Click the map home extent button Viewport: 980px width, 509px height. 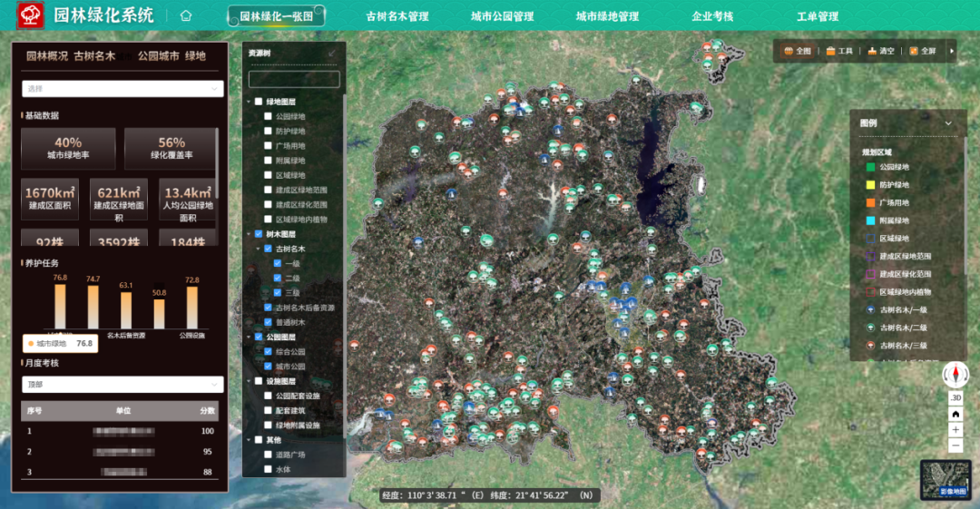[x=955, y=414]
